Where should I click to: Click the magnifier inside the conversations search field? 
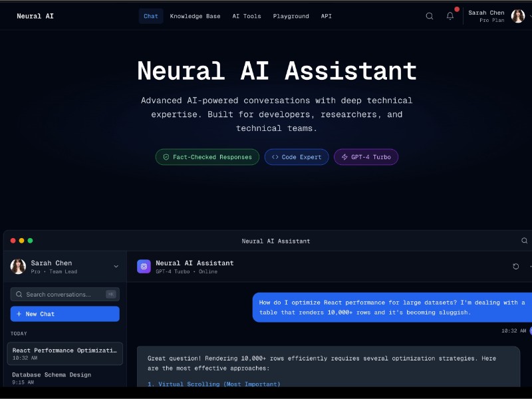[18, 294]
